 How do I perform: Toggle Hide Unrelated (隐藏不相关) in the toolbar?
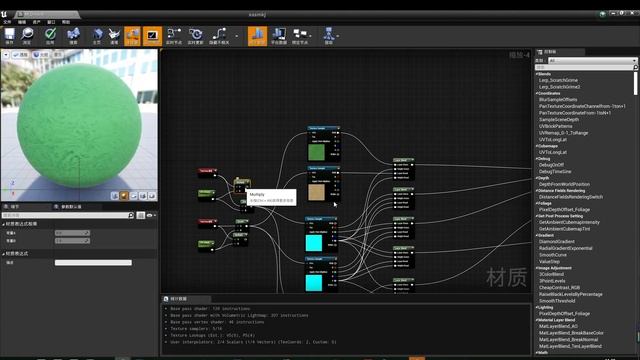tap(219, 36)
